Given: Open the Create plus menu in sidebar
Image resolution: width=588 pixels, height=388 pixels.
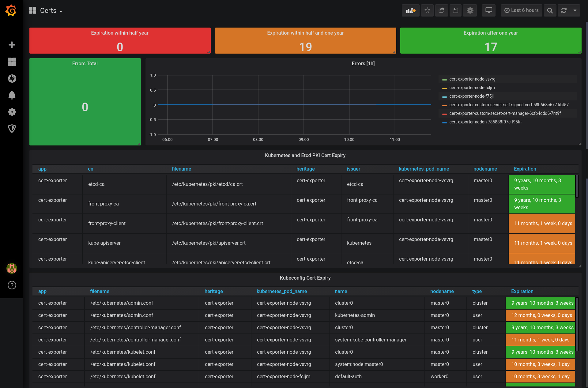Looking at the screenshot, I should coord(12,45).
